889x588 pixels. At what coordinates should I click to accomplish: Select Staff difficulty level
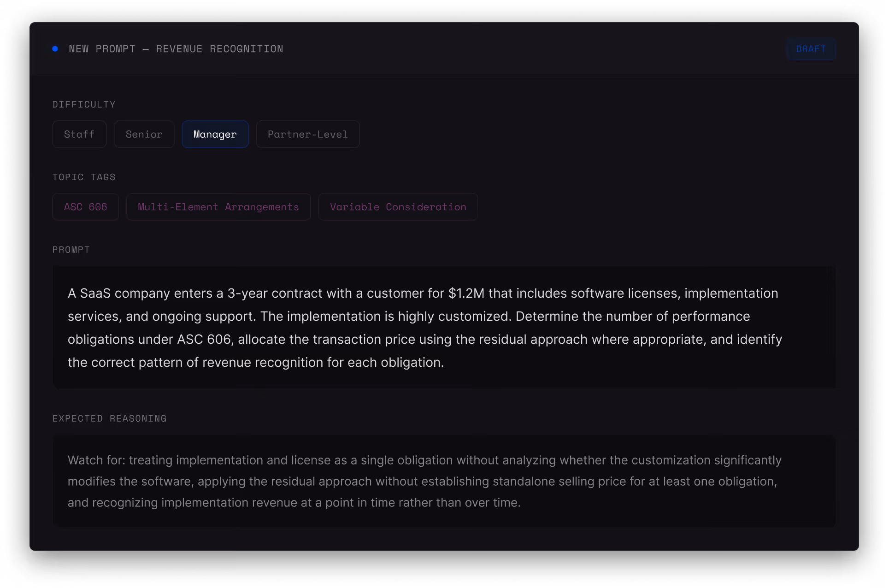[x=79, y=134]
